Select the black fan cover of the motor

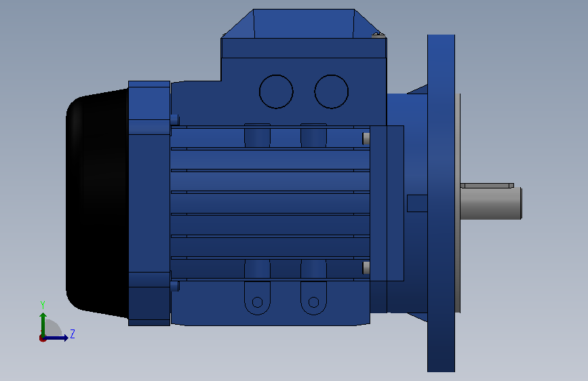click(97, 203)
